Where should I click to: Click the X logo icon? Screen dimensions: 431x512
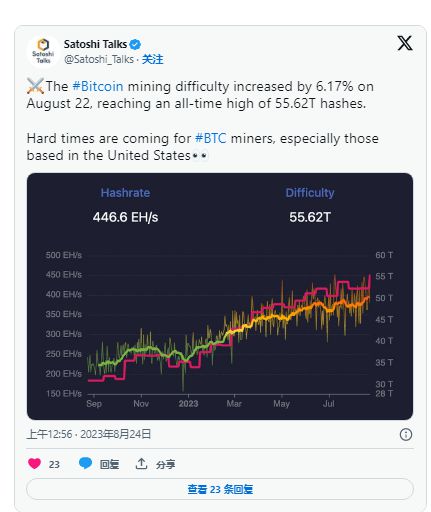pyautogui.click(x=405, y=43)
